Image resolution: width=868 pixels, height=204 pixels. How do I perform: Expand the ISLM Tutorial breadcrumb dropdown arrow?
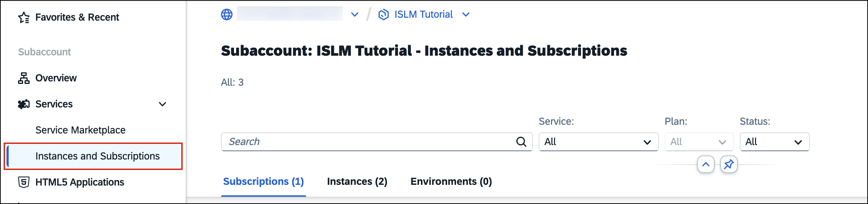pos(466,14)
